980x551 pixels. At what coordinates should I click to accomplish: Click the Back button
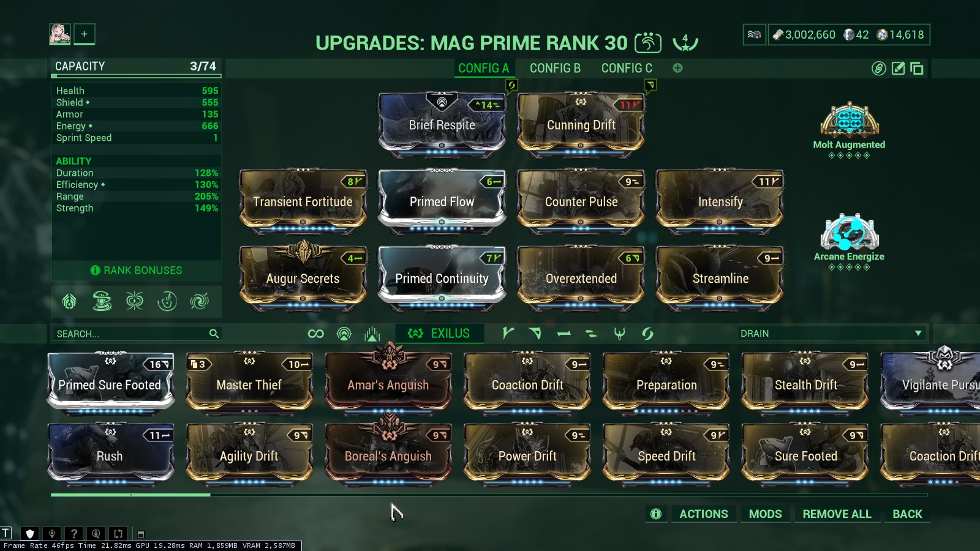[x=907, y=514]
